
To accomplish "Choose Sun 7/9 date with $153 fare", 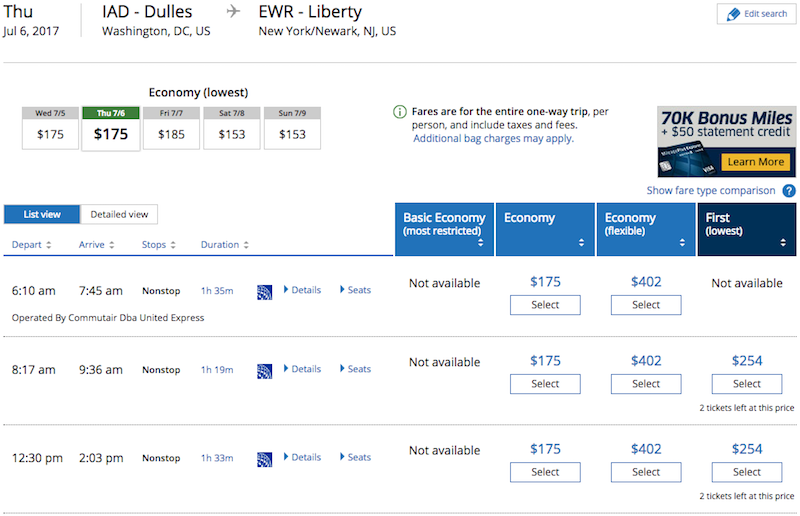I will click(292, 128).
